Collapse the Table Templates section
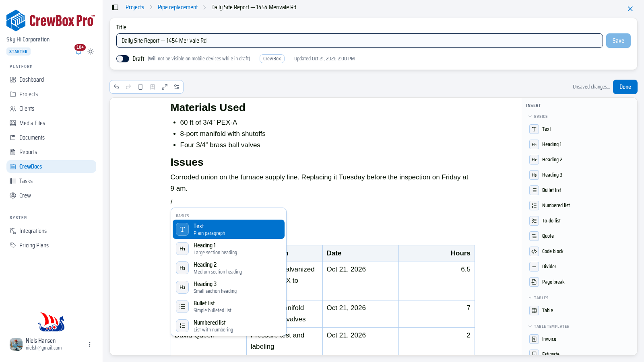This screenshot has width=644, height=362. 549,327
